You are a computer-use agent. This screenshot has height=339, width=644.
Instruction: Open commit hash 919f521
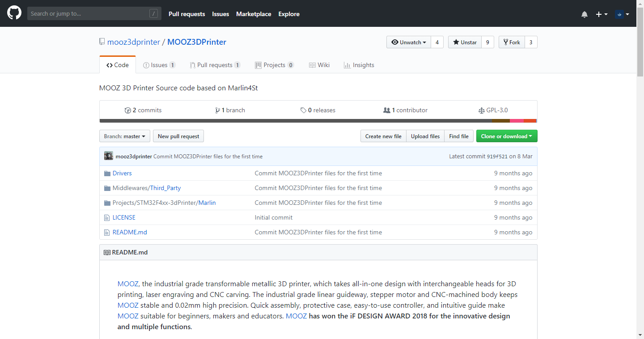point(497,157)
